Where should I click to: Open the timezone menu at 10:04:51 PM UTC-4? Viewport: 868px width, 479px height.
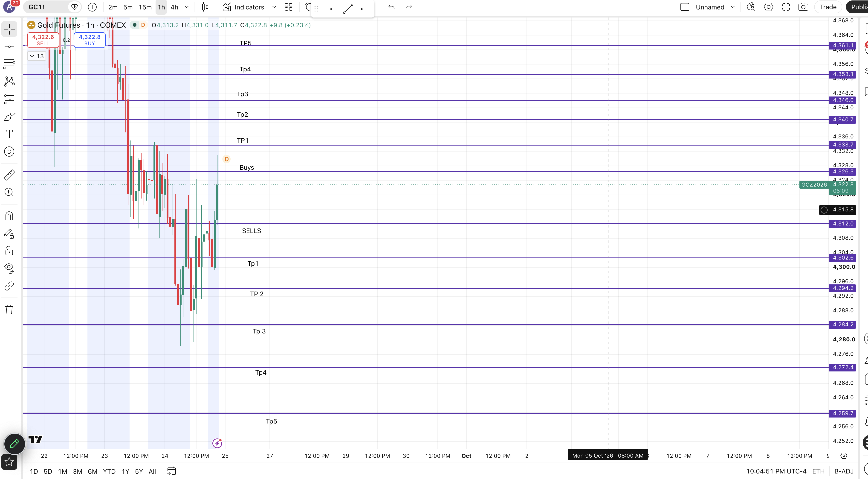[776, 471]
